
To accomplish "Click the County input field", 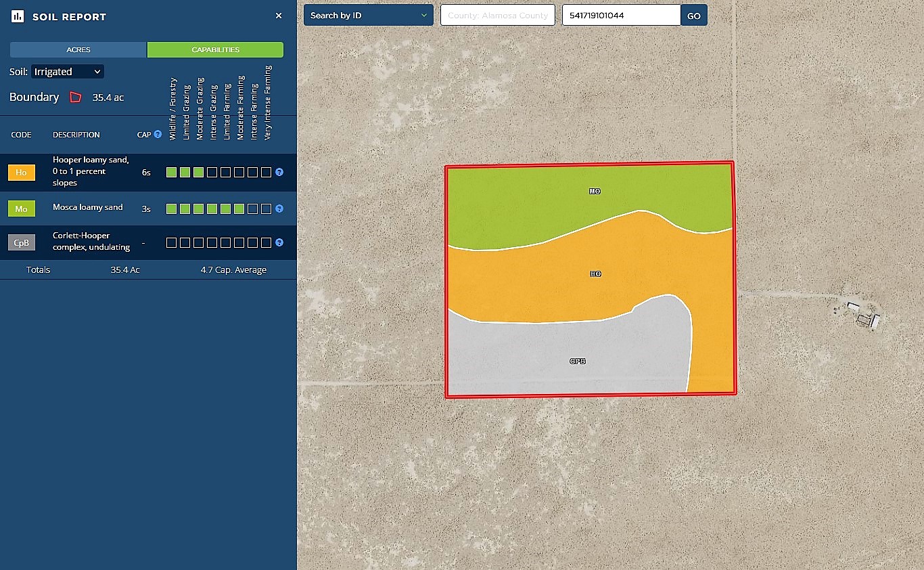I will point(497,16).
